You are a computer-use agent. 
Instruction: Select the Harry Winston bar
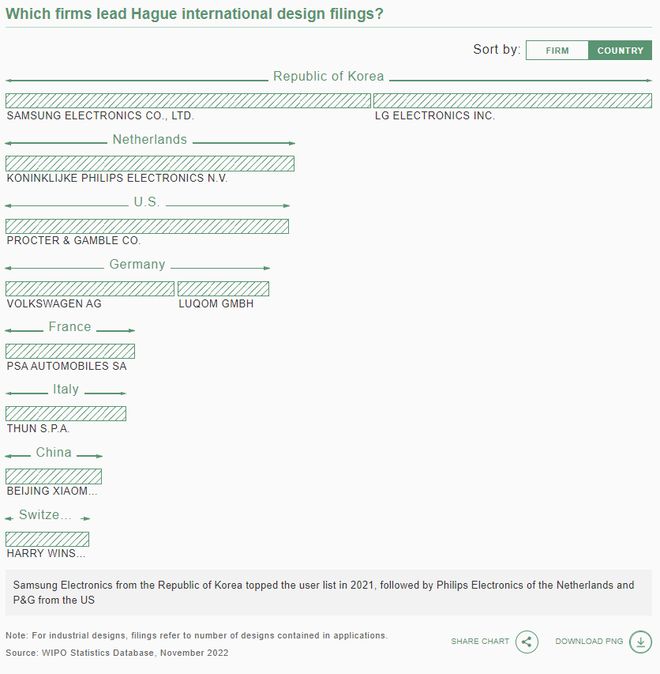click(47, 539)
